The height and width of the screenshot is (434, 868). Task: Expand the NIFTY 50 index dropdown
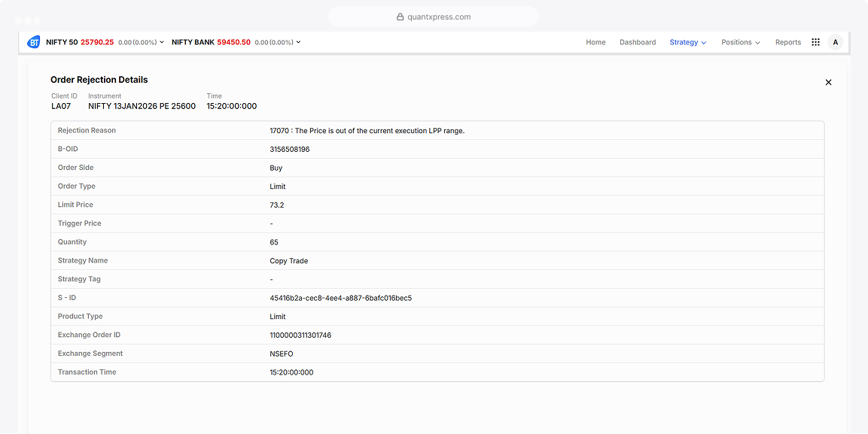pos(162,42)
